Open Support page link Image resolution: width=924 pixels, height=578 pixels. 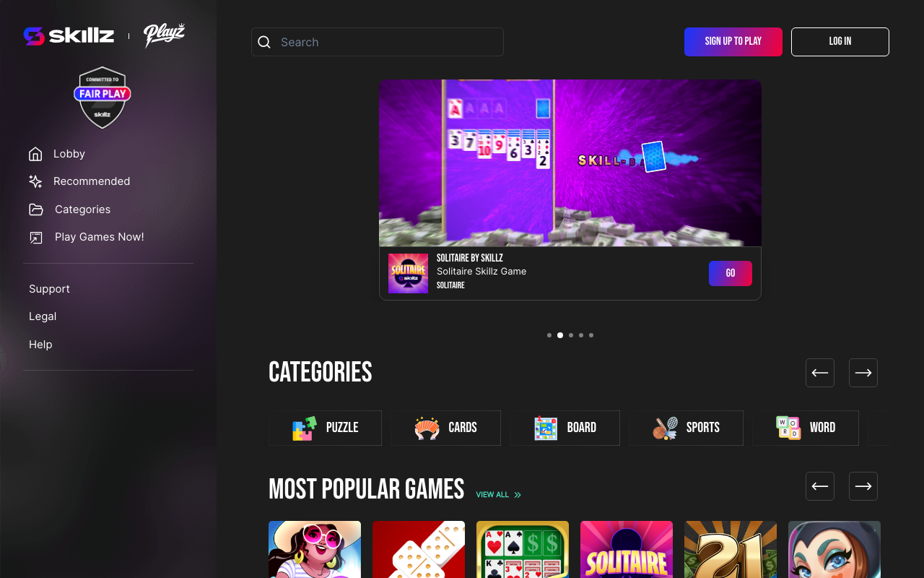pos(49,289)
